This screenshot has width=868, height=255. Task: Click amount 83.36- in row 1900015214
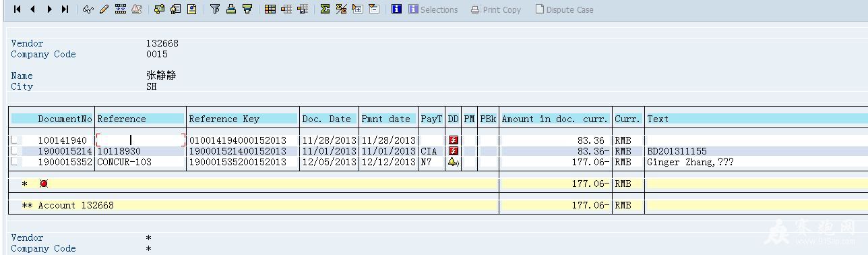[593, 151]
